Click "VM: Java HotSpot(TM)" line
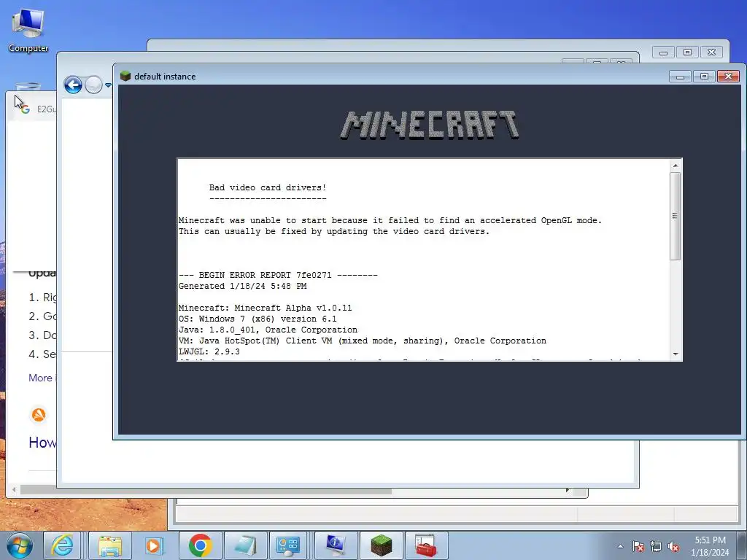This screenshot has width=747, height=560. click(x=363, y=341)
